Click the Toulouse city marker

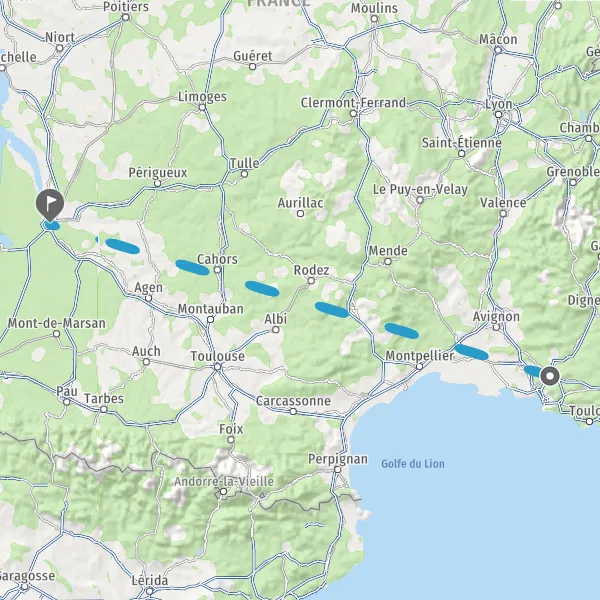pyautogui.click(x=217, y=367)
